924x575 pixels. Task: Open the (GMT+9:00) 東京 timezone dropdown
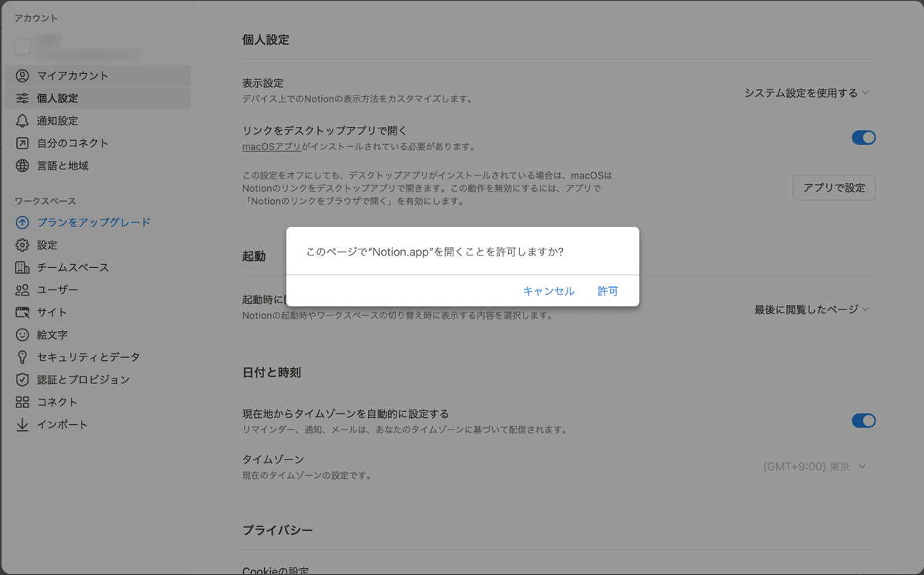click(815, 466)
